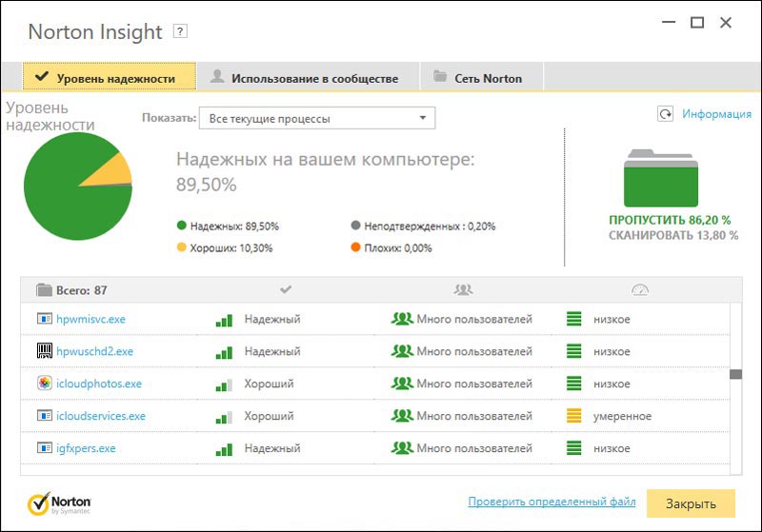Click the help question mark icon beside Norton Insight
Screen dimensions: 762x532
pyautogui.click(x=180, y=31)
